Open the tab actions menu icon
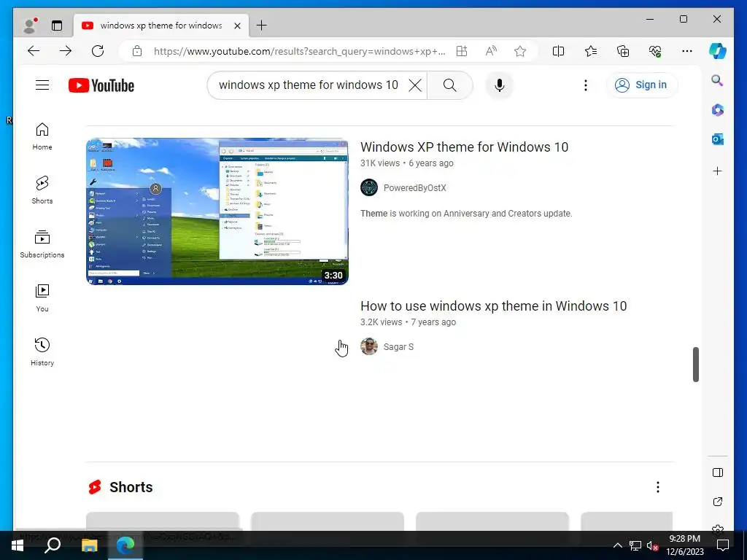Viewport: 747px width, 560px height. point(57,26)
